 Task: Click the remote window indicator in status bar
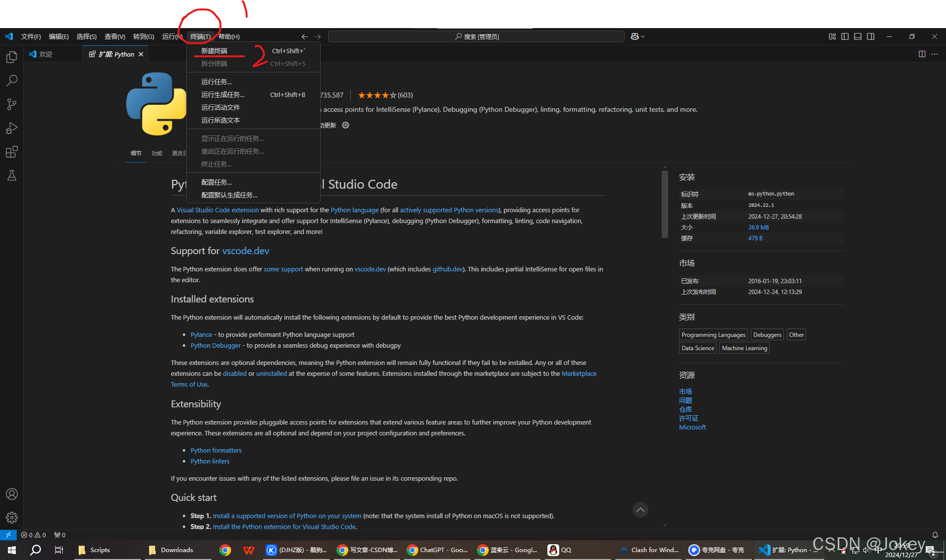8,535
